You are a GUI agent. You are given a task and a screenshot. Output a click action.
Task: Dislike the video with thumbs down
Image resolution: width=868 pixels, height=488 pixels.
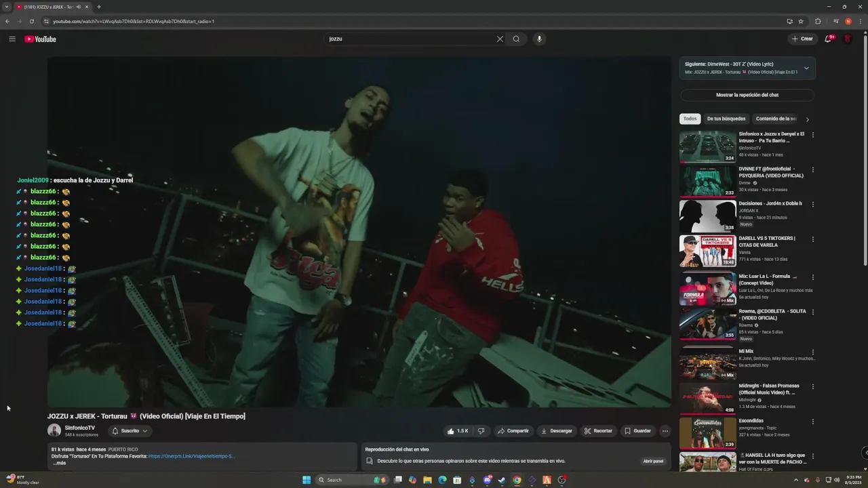coord(481,431)
